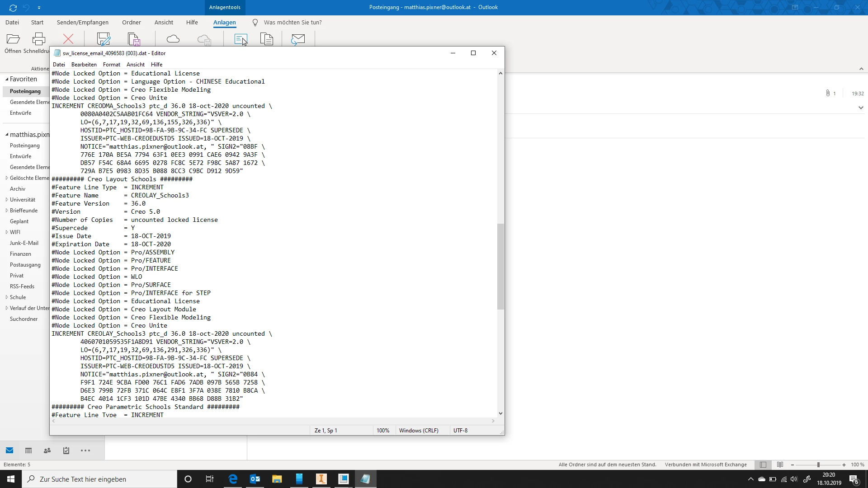The image size is (868, 488).
Task: Collapse the Favoriten folder group
Action: (x=7, y=79)
